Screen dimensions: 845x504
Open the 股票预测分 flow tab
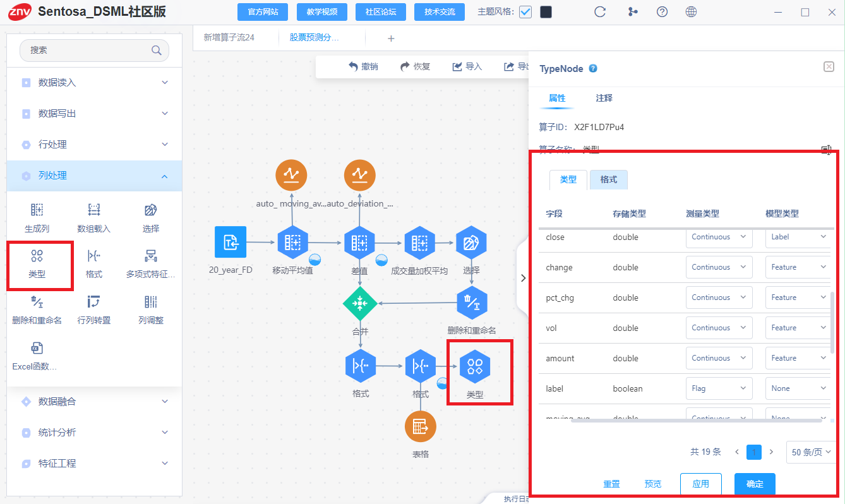pos(315,38)
